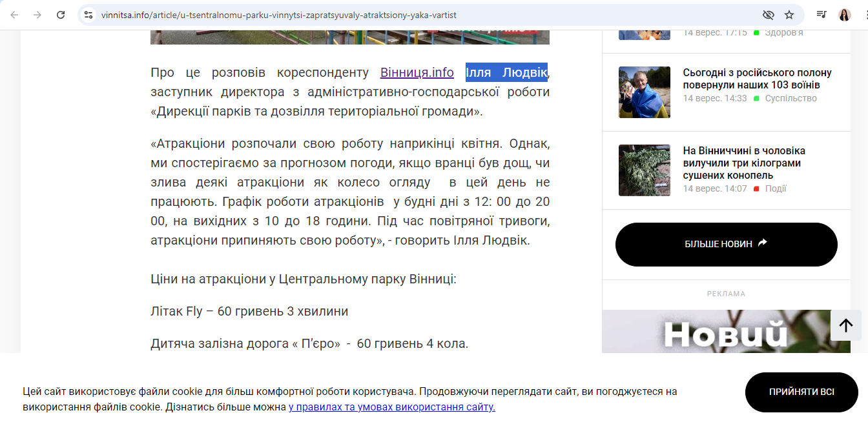Open the Chrome profile avatar
The width and height of the screenshot is (868, 444).
point(845,15)
